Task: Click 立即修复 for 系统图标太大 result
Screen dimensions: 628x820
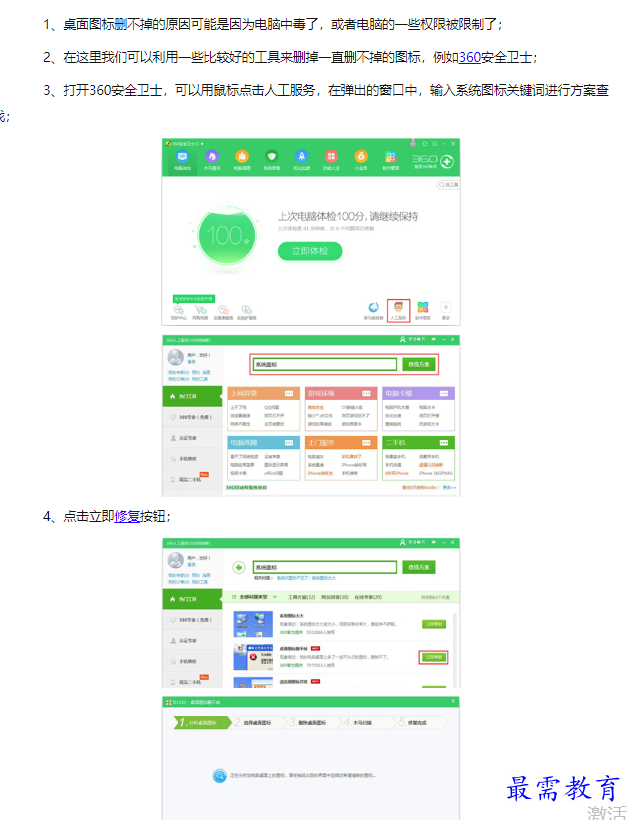Action: coord(434,624)
